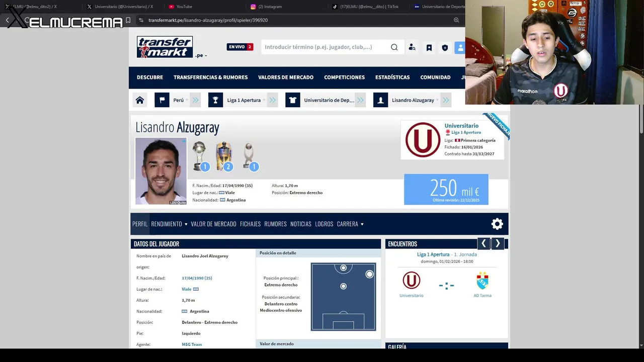The image size is (644, 362).
Task: Expand the Perú country dropdown
Action: [187, 100]
